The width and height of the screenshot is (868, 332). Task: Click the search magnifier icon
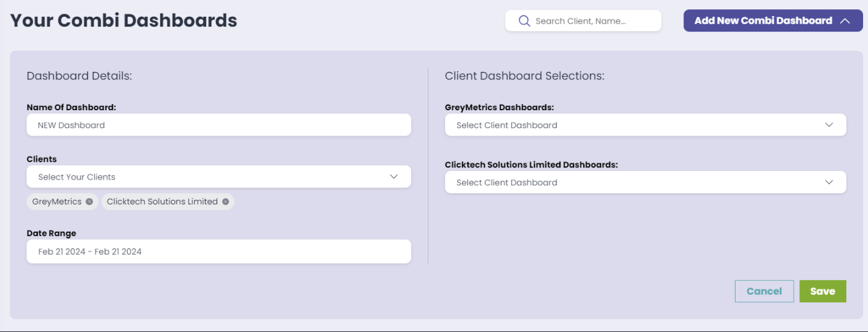pyautogui.click(x=524, y=21)
